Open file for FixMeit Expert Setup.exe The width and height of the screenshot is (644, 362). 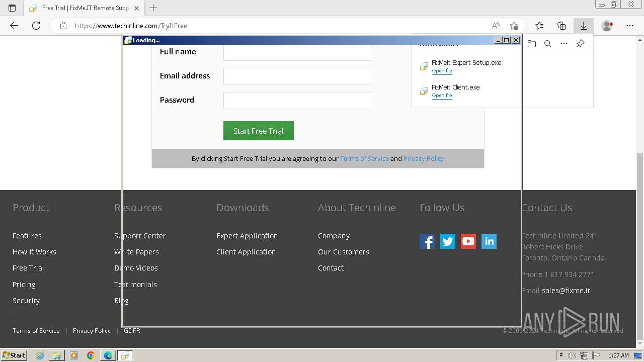442,71
